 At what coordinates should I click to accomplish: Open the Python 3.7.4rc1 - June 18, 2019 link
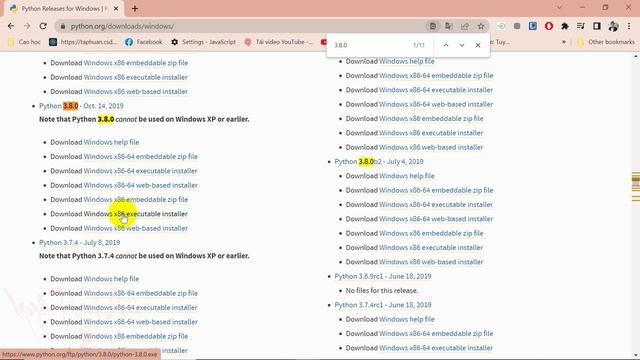pos(383,305)
